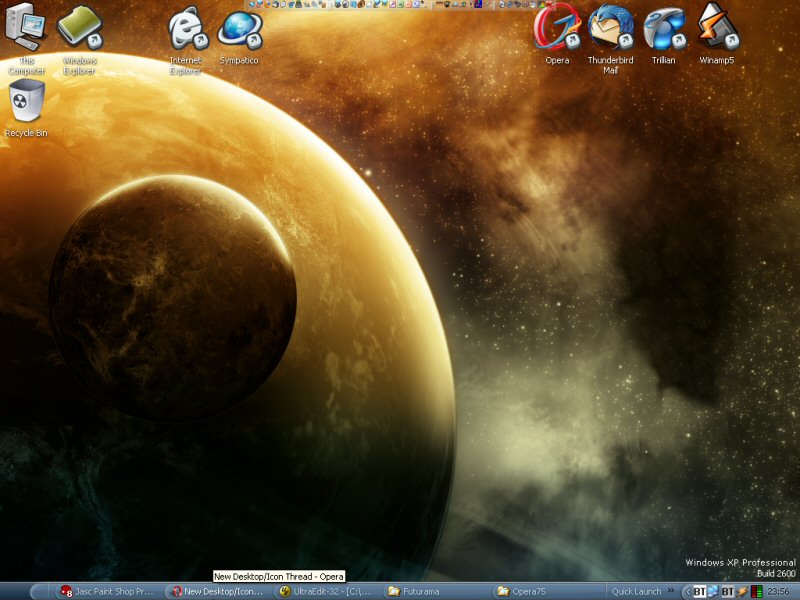Viewport: 800px width, 600px height.
Task: Open the Thunderbird Mail desktop icon
Action: (610, 30)
